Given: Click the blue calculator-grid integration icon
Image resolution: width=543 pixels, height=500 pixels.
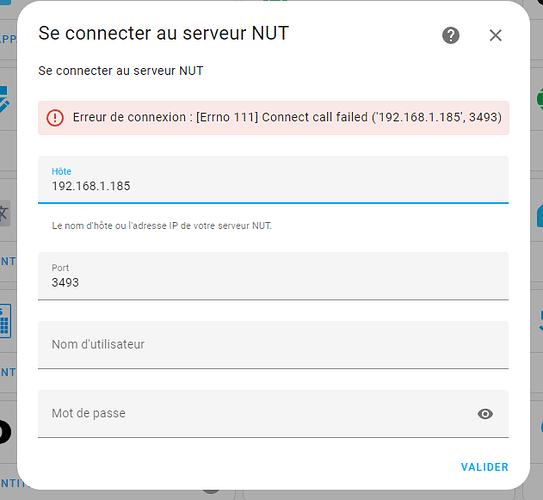Looking at the screenshot, I should click(x=5, y=321).
